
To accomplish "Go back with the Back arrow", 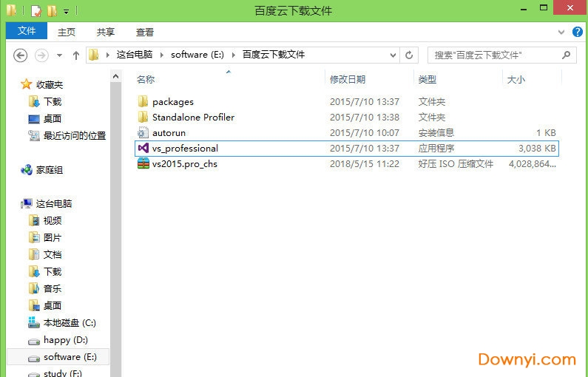I will [x=20, y=55].
